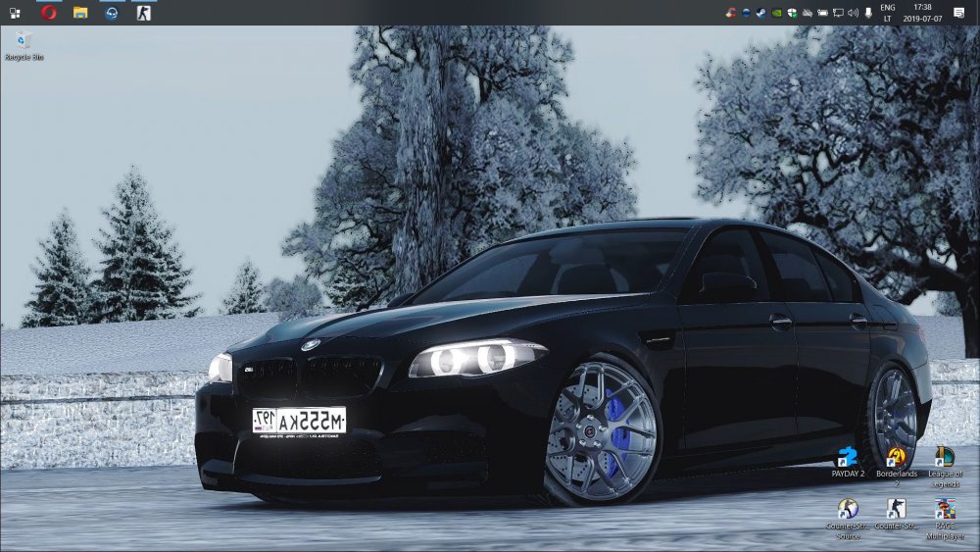
Task: Open the Opera browser from the taskbar
Action: coord(49,13)
